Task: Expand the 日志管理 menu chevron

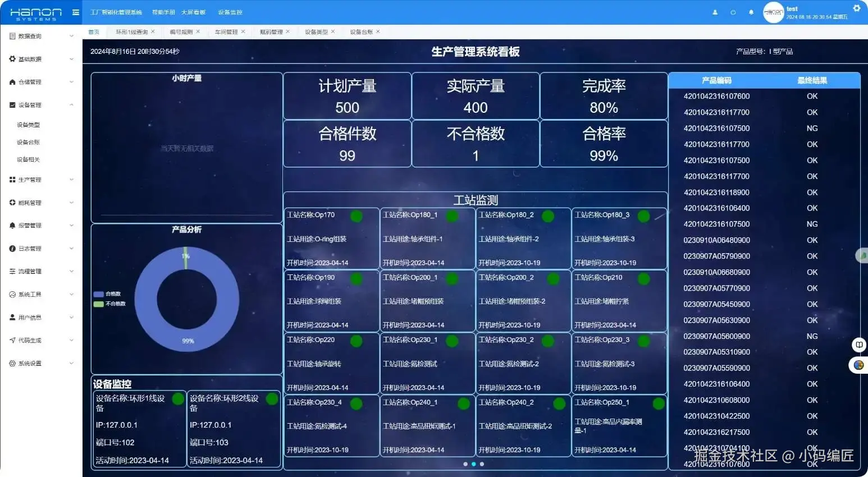Action: (x=71, y=249)
